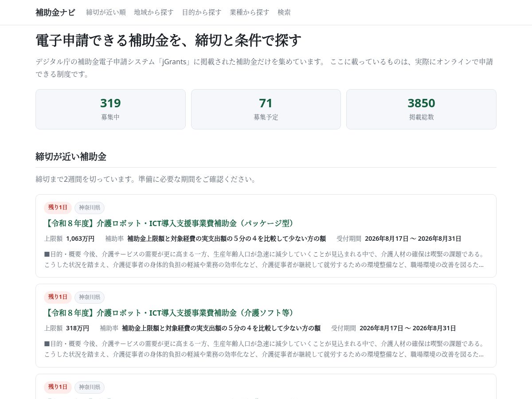Click the 1,063万円 upper limit value
Viewport: 532px width, 399px height.
tap(80, 239)
